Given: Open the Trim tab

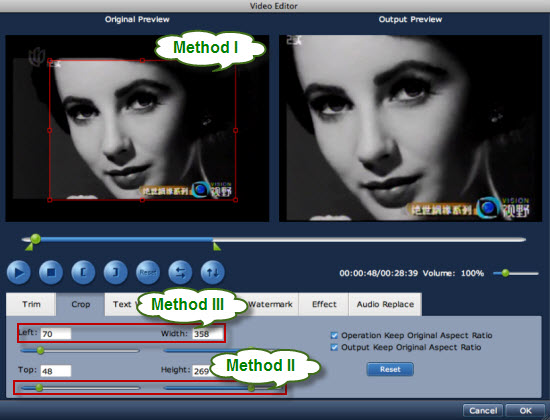Looking at the screenshot, I should coord(31,304).
